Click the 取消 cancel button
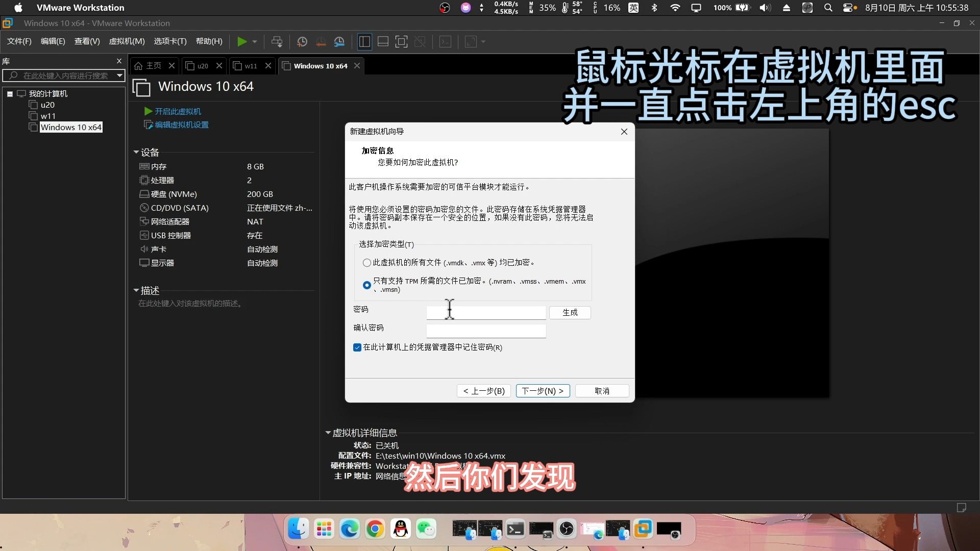980x551 pixels. click(x=602, y=391)
